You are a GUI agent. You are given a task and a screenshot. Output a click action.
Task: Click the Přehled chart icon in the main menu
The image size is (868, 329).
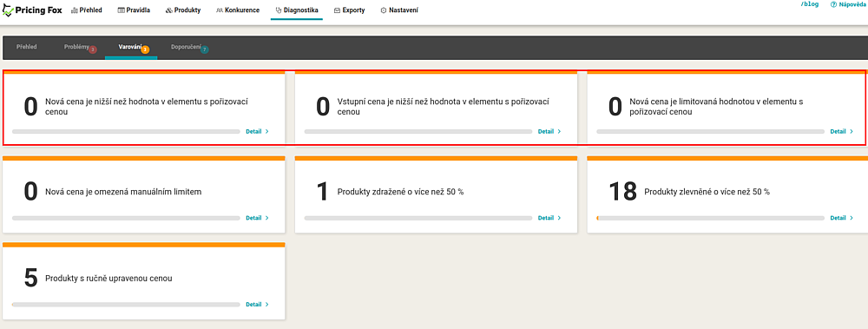tap(75, 10)
